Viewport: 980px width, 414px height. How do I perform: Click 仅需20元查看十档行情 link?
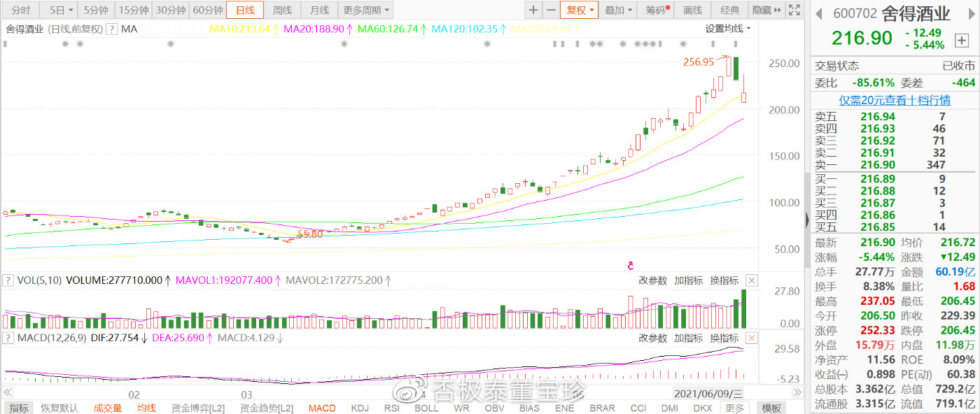(895, 100)
